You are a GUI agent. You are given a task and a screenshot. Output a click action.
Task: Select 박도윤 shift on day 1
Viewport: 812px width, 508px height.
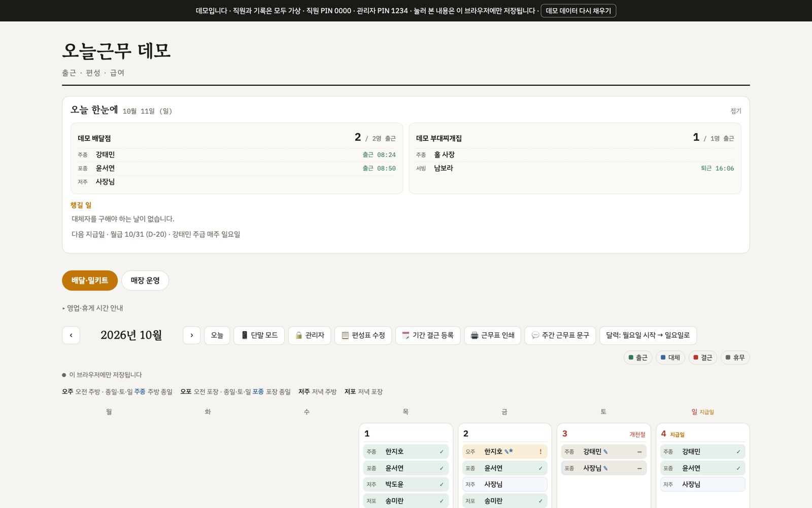tap(405, 485)
